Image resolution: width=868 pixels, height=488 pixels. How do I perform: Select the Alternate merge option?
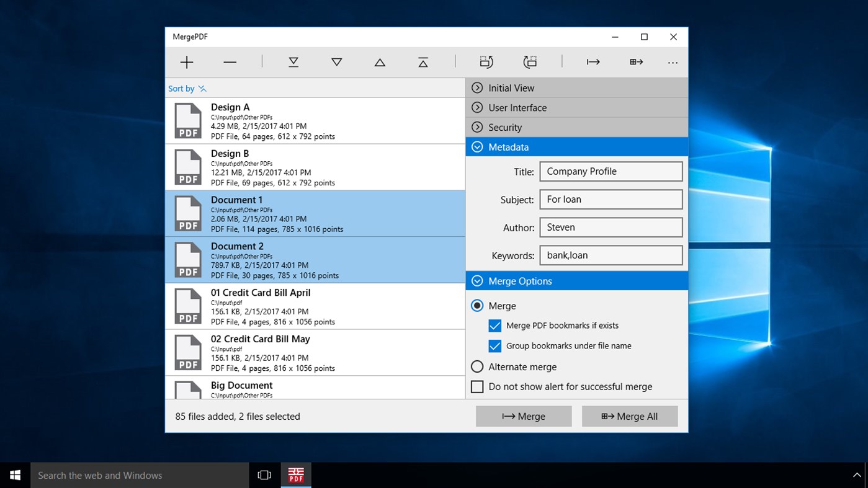pos(477,366)
